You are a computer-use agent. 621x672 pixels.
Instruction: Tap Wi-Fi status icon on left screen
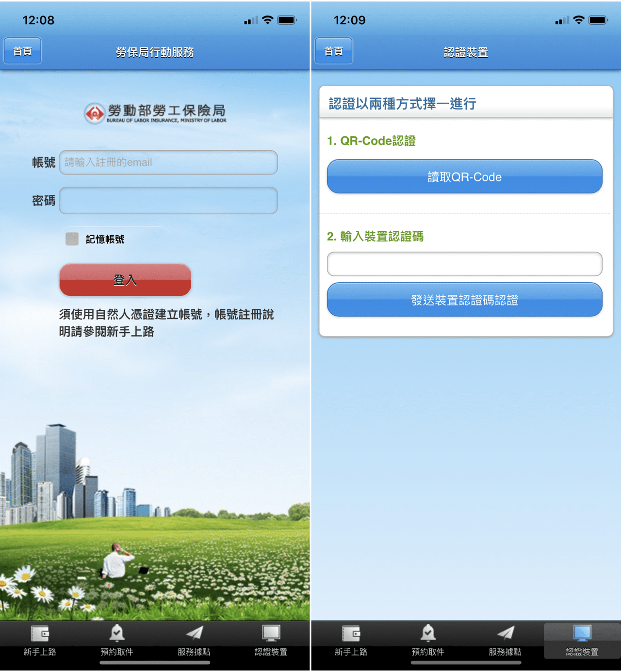coord(267,20)
